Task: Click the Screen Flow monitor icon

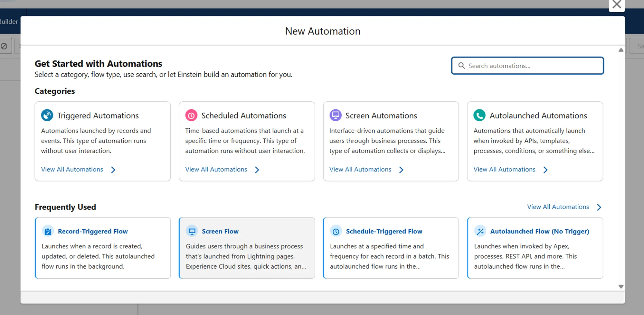Action: tap(192, 231)
